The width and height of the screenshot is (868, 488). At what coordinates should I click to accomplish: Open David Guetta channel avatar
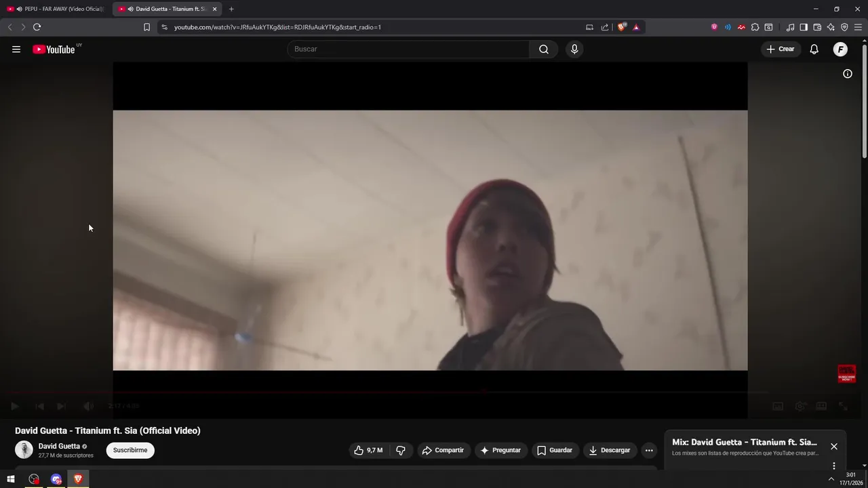click(x=24, y=450)
